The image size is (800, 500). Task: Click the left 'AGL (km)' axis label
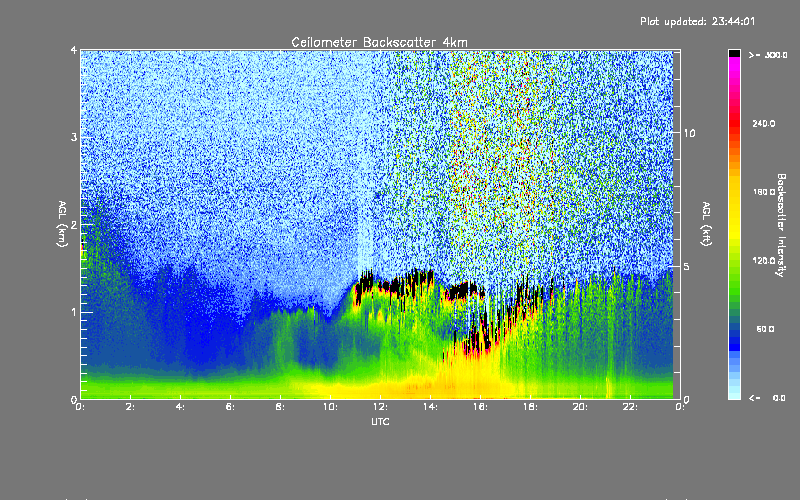click(x=62, y=224)
